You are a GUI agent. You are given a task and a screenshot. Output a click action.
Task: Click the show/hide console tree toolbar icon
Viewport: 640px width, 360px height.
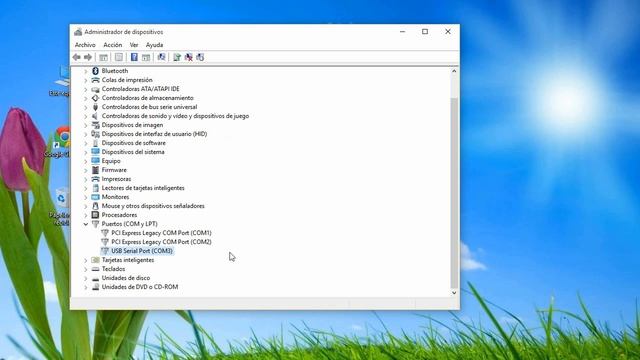point(103,57)
